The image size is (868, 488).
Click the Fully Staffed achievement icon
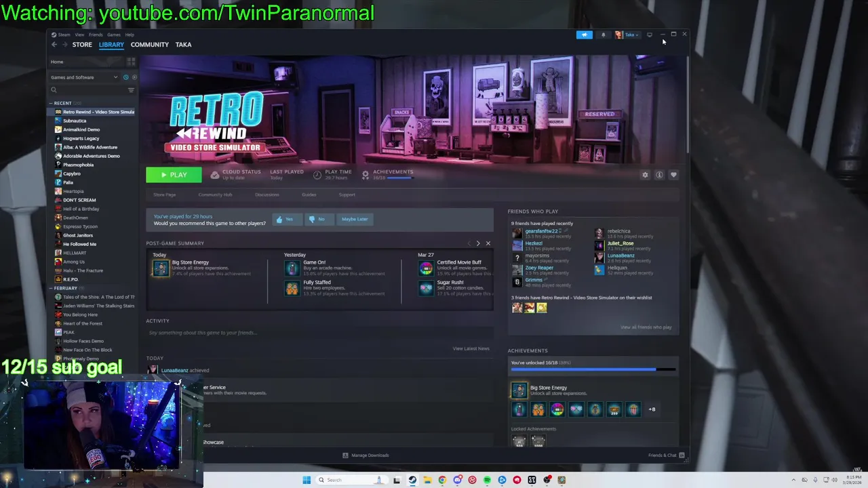pos(292,289)
